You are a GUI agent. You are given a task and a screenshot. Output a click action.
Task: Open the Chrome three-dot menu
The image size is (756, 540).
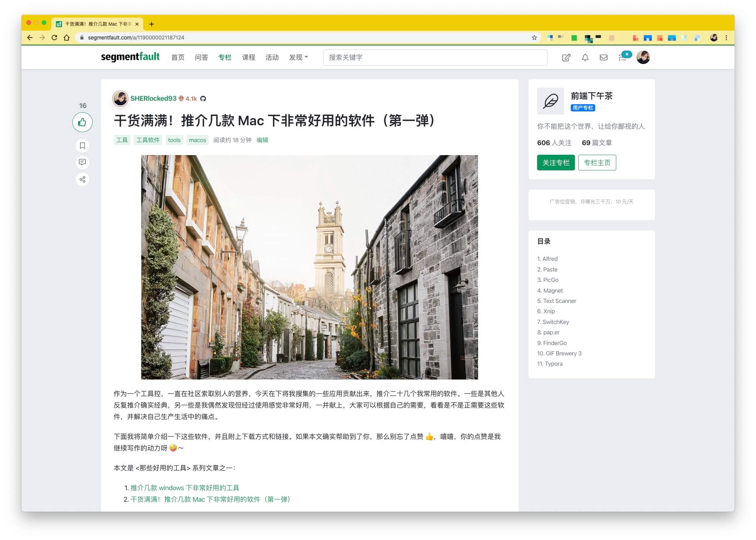coord(726,38)
